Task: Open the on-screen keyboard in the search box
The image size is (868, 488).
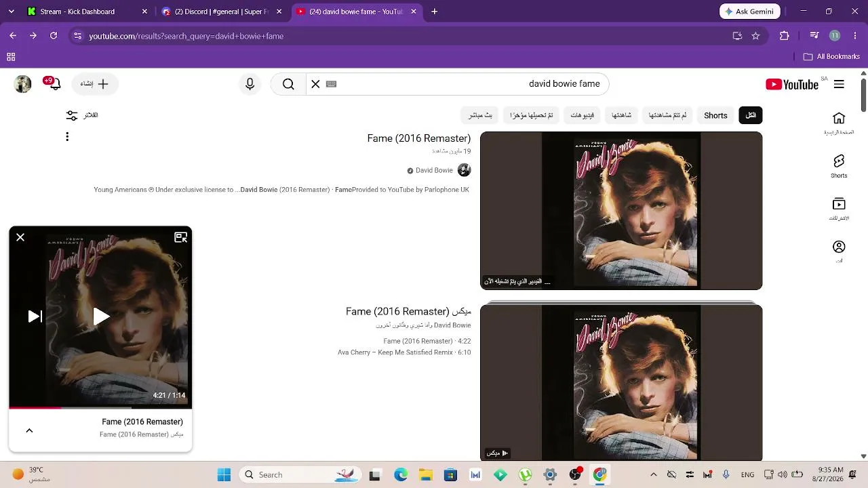Action: (332, 84)
